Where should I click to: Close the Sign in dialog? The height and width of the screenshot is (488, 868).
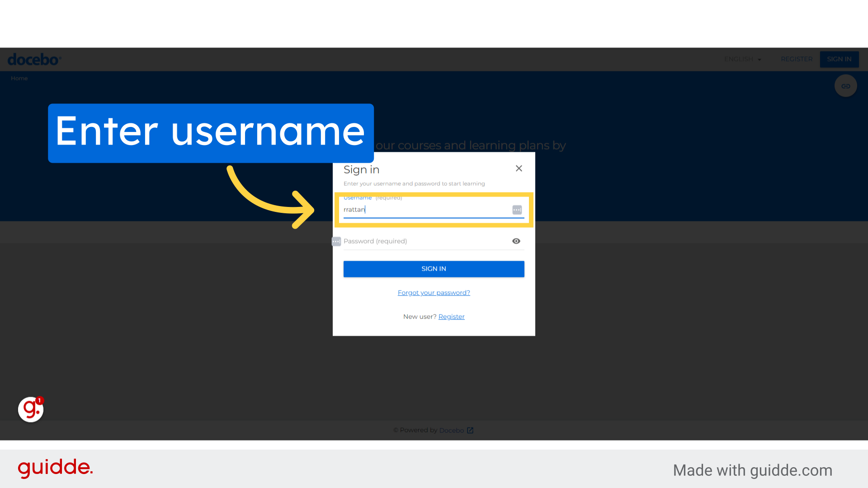point(519,168)
